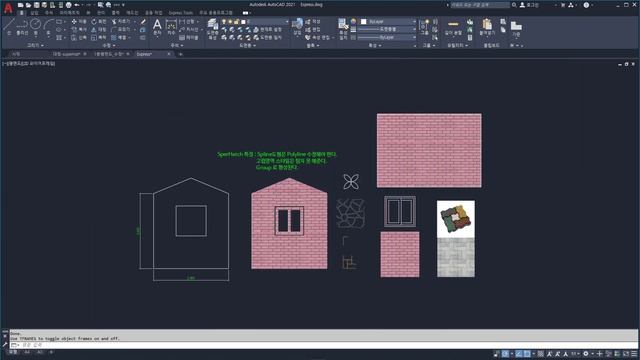Open the Autodesk App Store cart icon
Screen dimensions: 640x360
tap(563, 5)
